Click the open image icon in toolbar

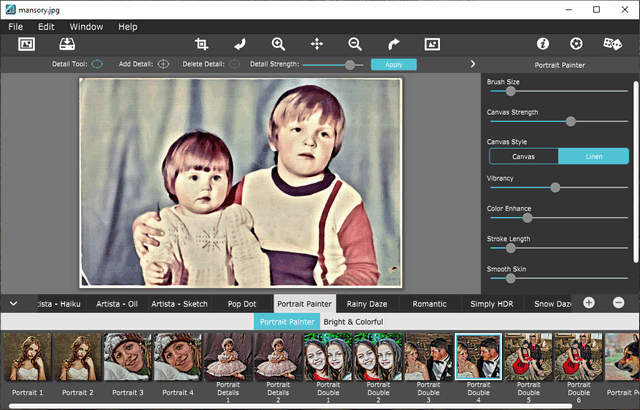point(27,44)
